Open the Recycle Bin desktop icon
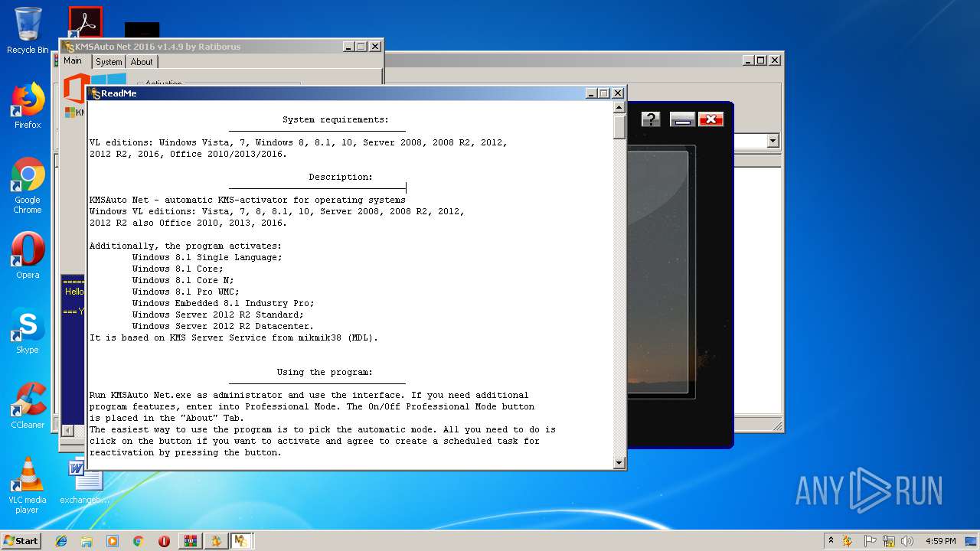The image size is (980, 551). pyautogui.click(x=28, y=31)
